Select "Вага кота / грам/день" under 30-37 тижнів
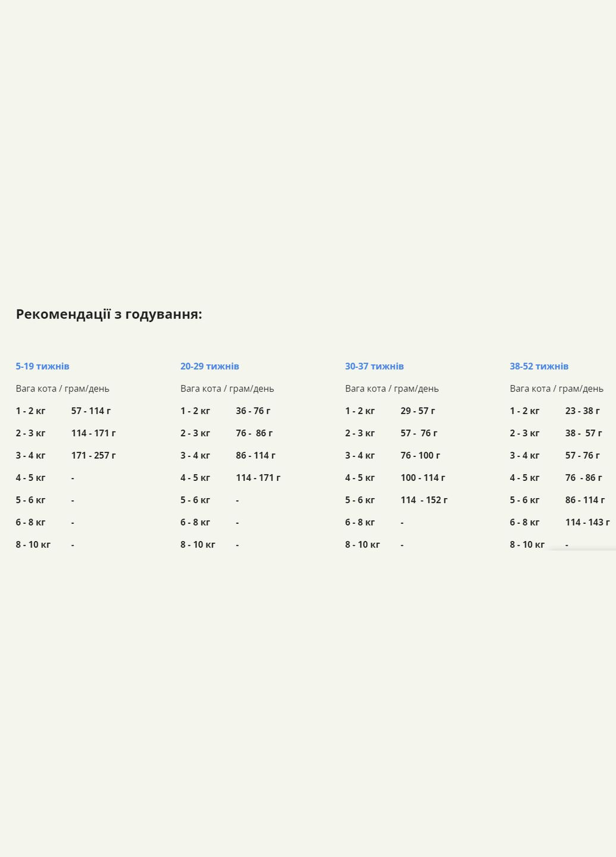This screenshot has width=616, height=857. [392, 389]
